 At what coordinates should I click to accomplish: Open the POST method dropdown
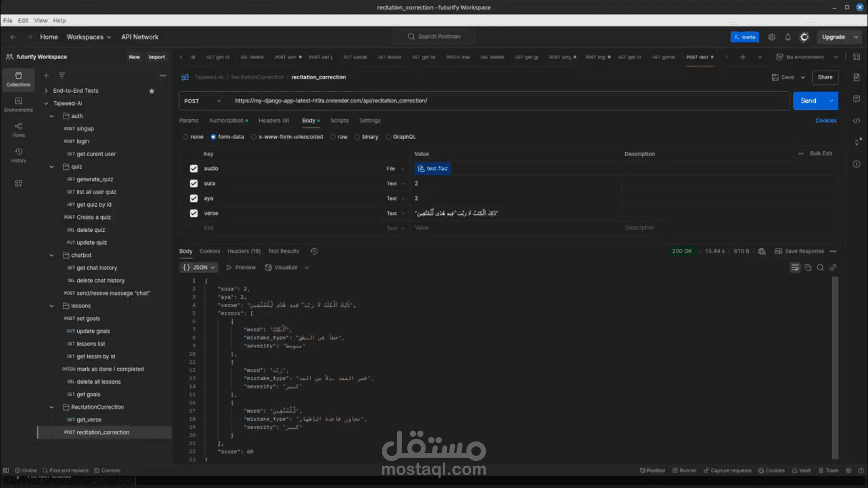click(x=202, y=101)
